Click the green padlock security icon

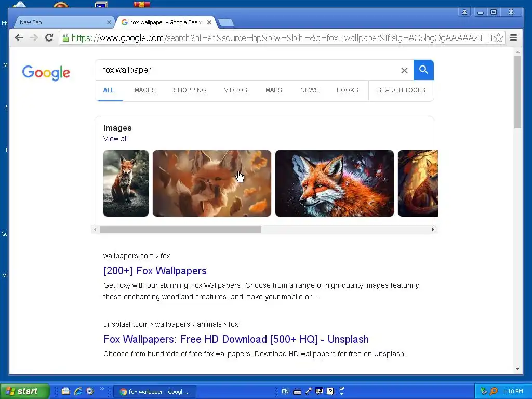tap(65, 38)
